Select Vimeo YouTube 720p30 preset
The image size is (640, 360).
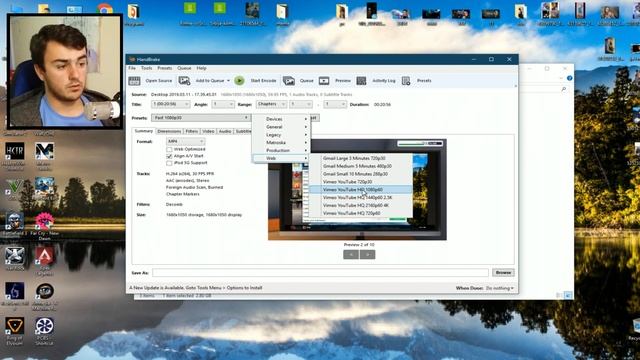[361, 182]
